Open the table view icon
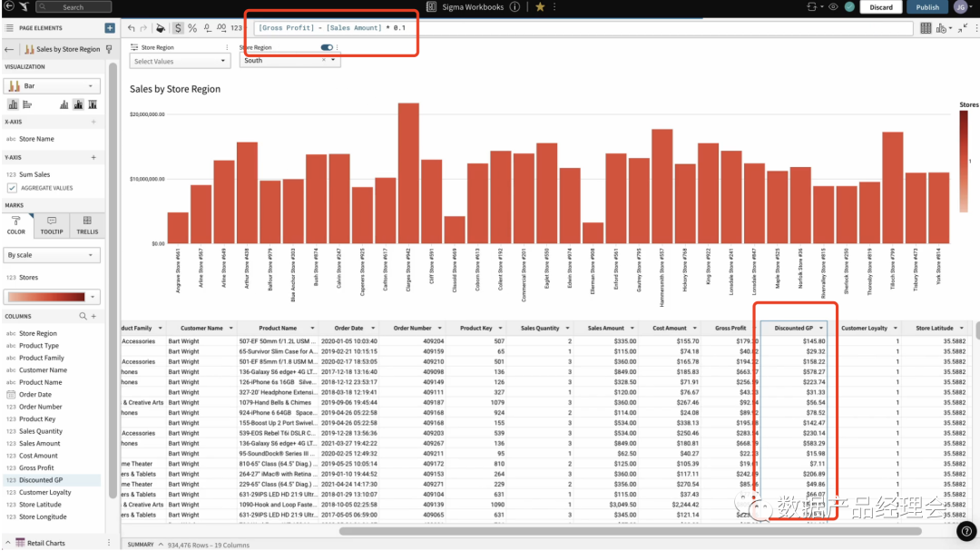Image resolution: width=980 pixels, height=551 pixels. pos(926,28)
